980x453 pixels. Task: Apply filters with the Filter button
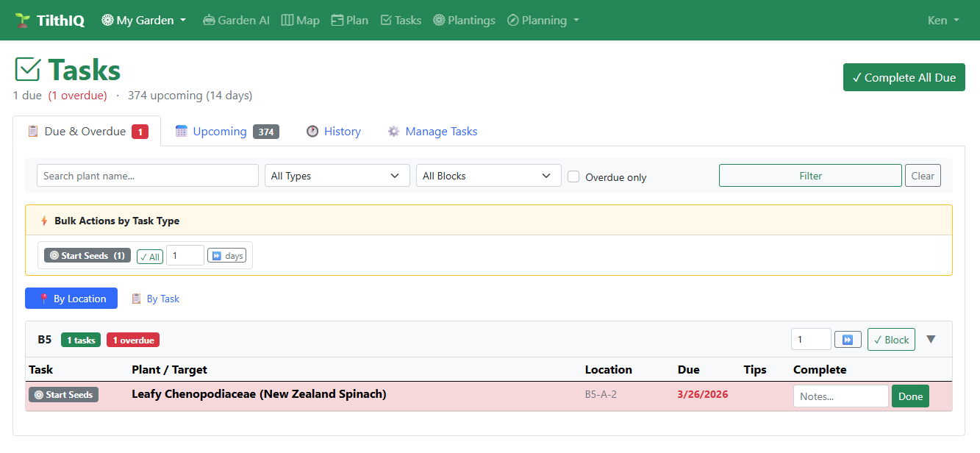pyautogui.click(x=810, y=176)
